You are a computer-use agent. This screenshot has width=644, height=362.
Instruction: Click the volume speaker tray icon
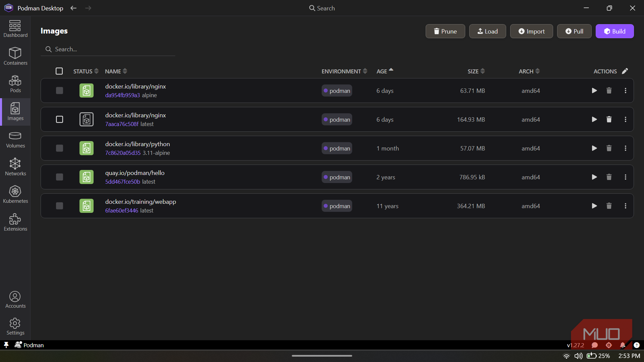578,356
